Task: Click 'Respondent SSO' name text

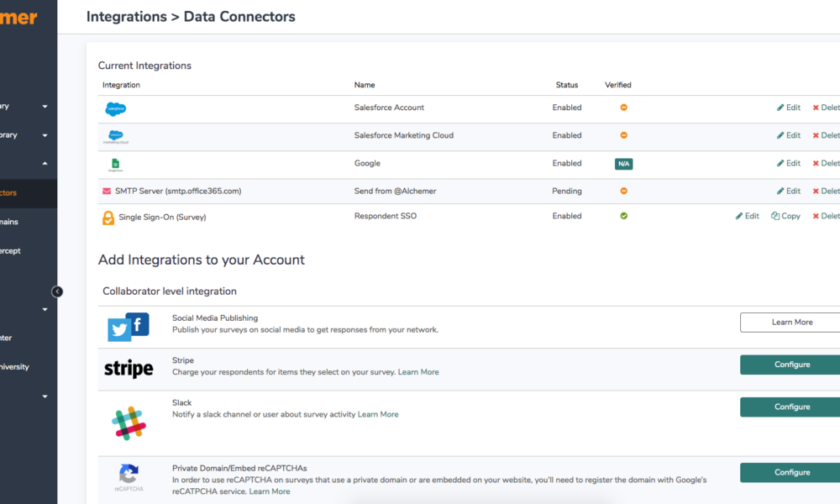Action: (386, 216)
